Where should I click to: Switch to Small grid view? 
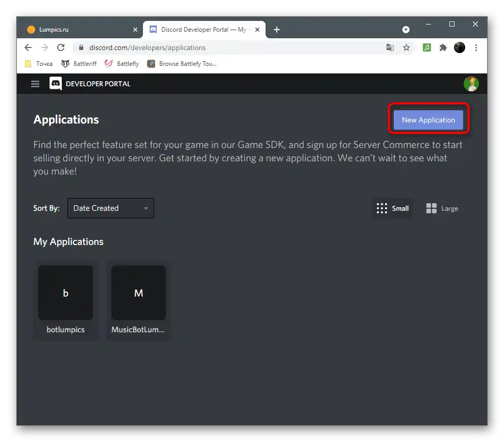pos(393,208)
